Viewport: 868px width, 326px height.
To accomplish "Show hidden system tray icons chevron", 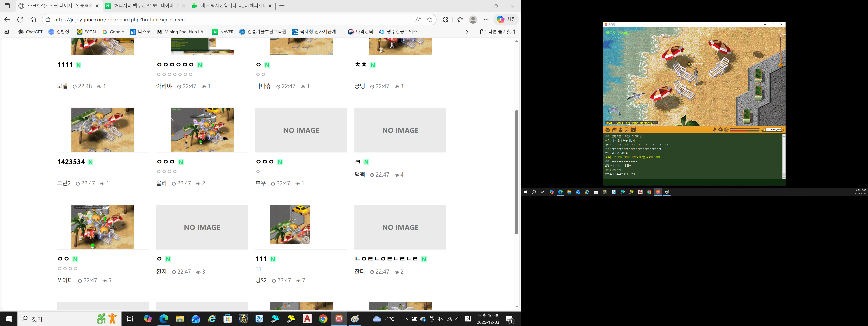I will (x=406, y=319).
